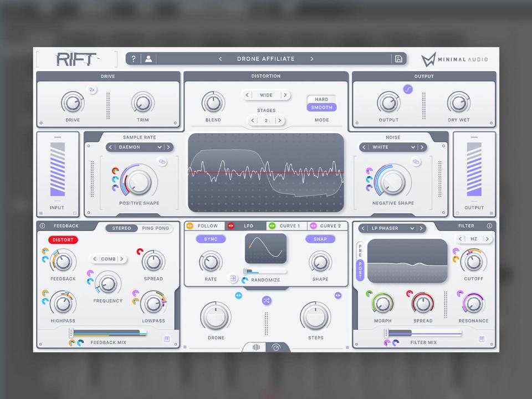Click the red modulation icon beside Filter Spread
532x399 pixels.
click(x=410, y=294)
